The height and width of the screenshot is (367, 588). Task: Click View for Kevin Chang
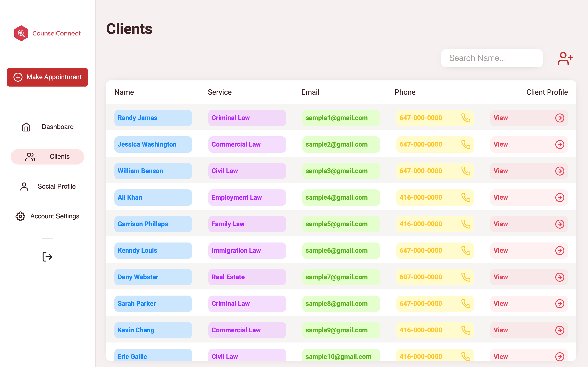529,330
